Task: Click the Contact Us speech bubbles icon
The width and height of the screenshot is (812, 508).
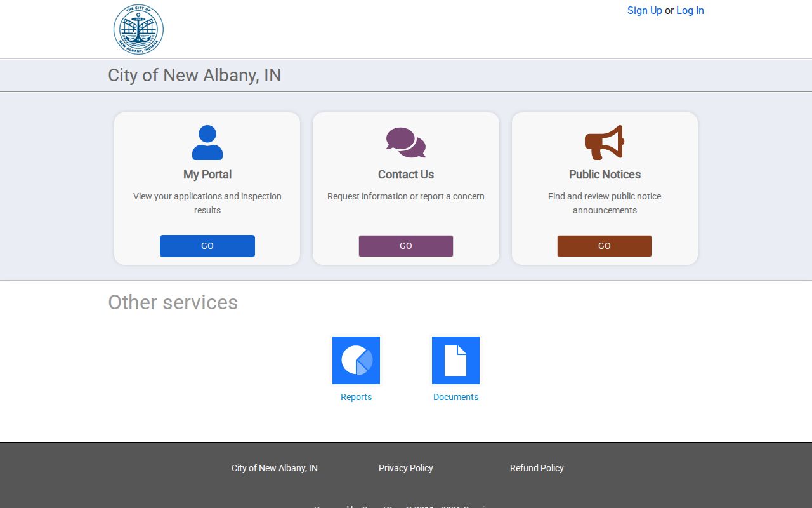Action: coord(406,143)
